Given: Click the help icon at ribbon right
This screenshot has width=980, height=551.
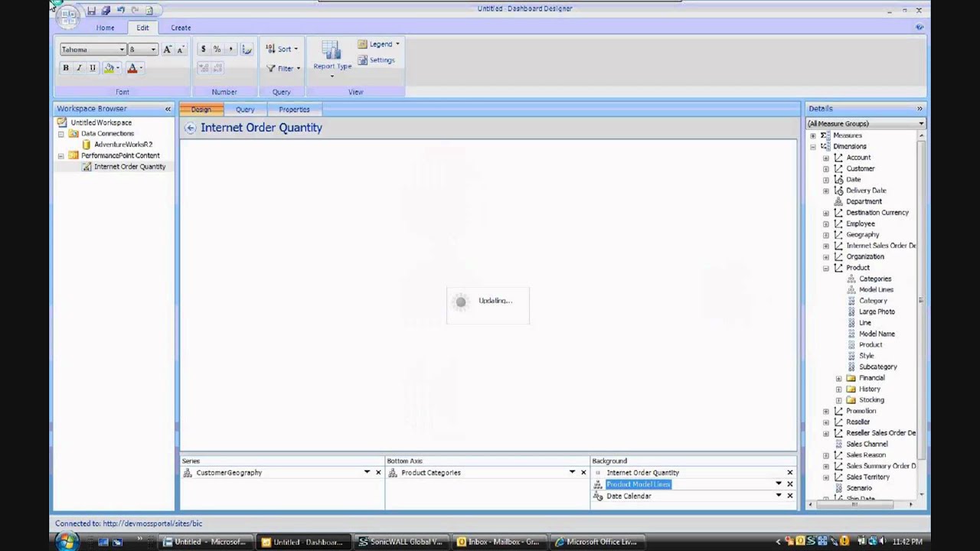Looking at the screenshot, I should coord(920,28).
